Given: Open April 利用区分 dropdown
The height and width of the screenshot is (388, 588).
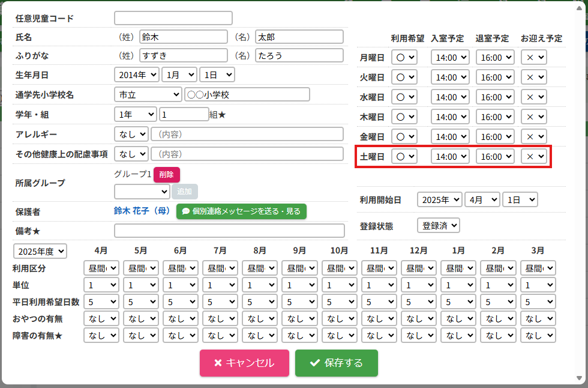Looking at the screenshot, I should 103,268.
